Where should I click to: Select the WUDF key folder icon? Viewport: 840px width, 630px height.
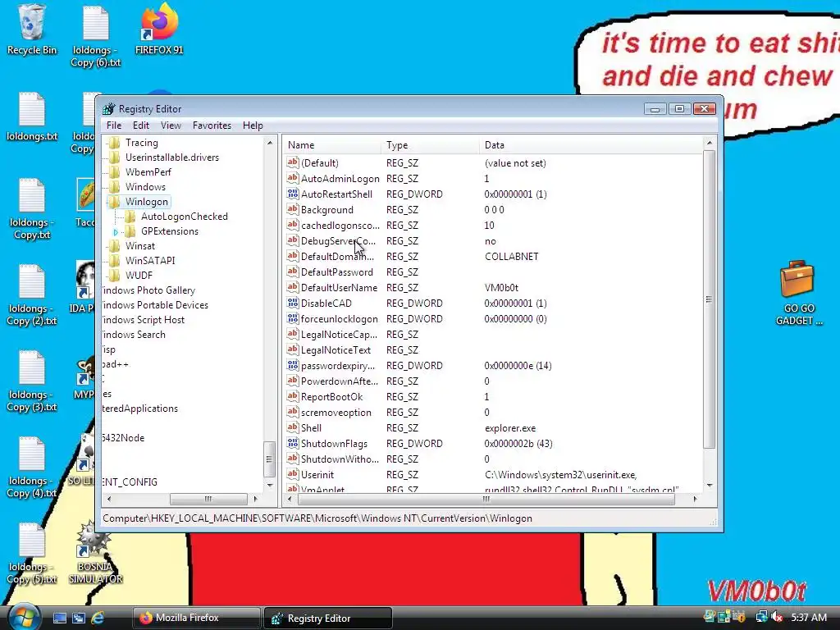(x=114, y=276)
